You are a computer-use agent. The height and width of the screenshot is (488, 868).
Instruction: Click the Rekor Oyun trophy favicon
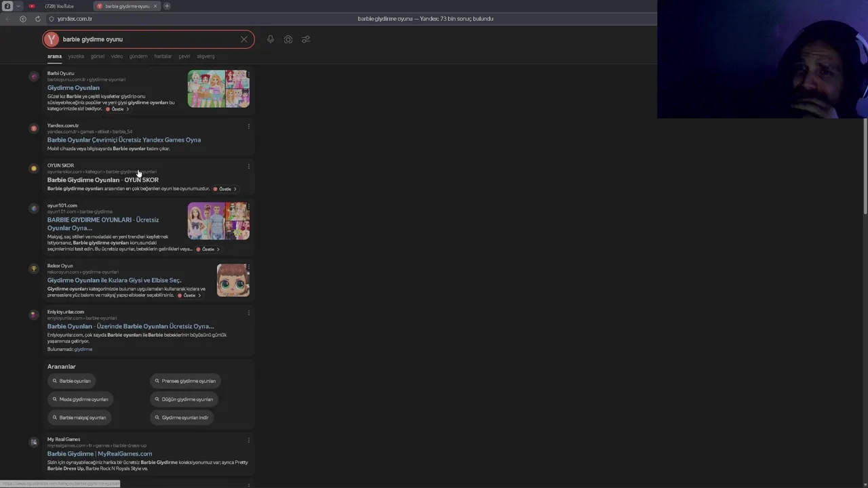coord(34,268)
